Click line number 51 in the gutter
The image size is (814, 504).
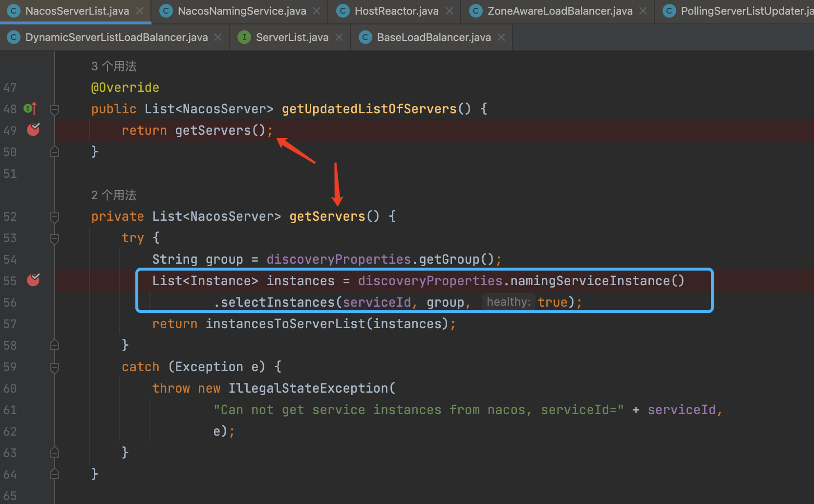[x=10, y=173]
